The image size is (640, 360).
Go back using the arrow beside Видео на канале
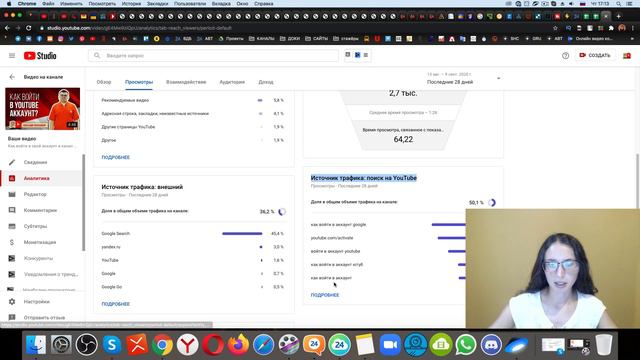[12, 77]
